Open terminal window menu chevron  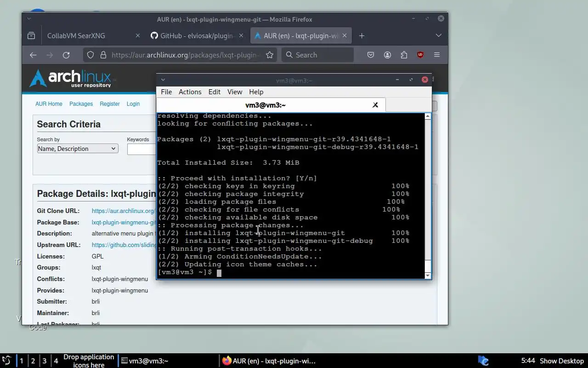163,80
